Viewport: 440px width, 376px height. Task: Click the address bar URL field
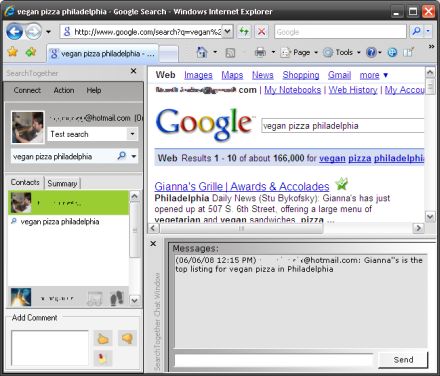coord(142,32)
